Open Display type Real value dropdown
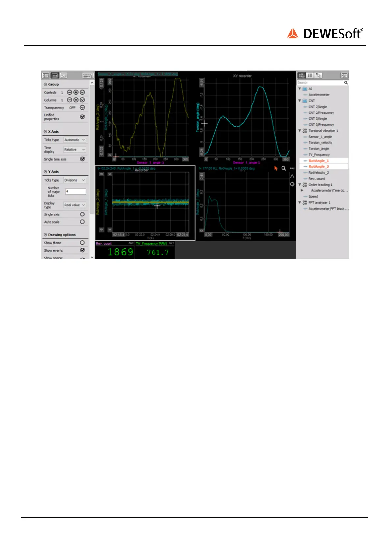This screenshot has width=392, height=554. [x=75, y=205]
